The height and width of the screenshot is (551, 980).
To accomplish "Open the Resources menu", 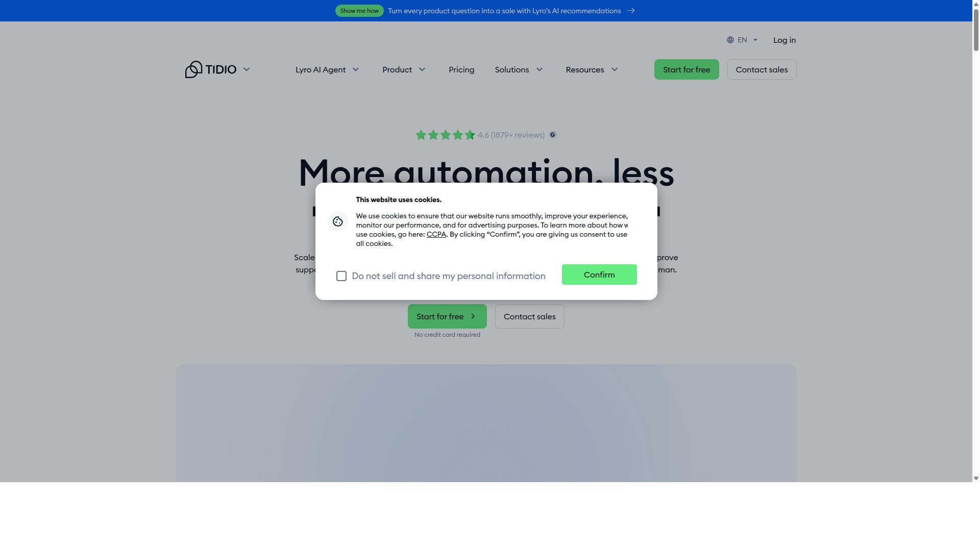I will pos(584,69).
